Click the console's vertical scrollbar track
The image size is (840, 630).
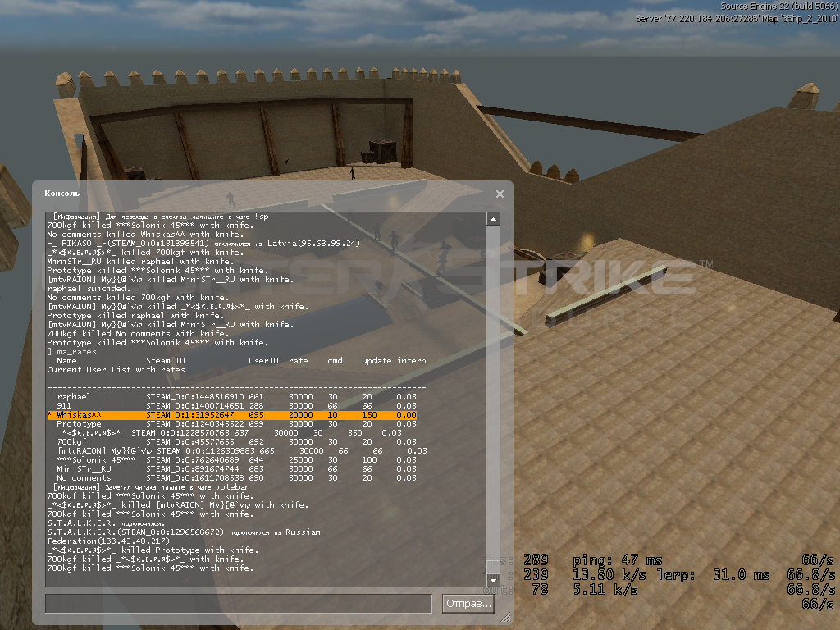[x=493, y=399]
